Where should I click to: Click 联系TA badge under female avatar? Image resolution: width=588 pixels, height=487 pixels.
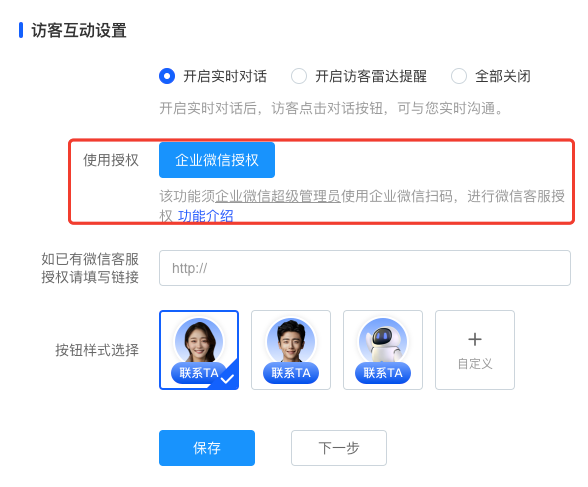click(x=199, y=373)
